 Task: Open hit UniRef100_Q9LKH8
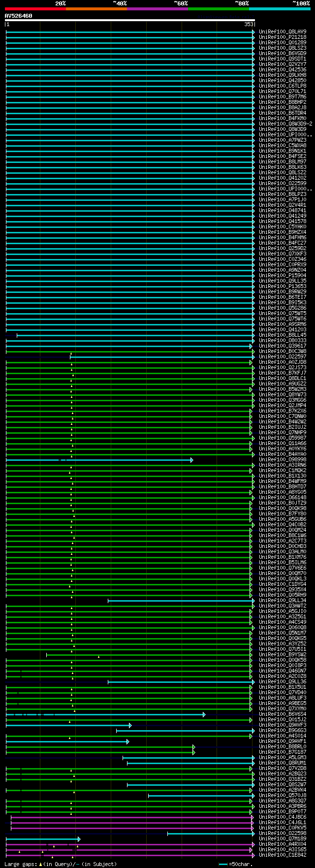point(283,75)
